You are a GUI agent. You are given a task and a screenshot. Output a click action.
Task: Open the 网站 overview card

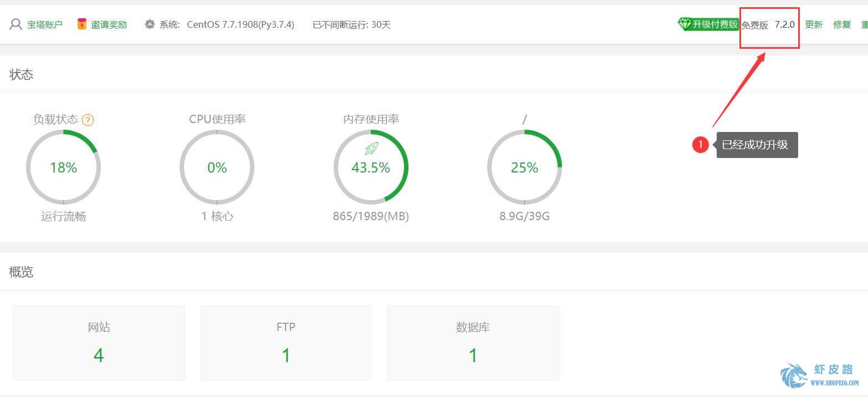99,343
